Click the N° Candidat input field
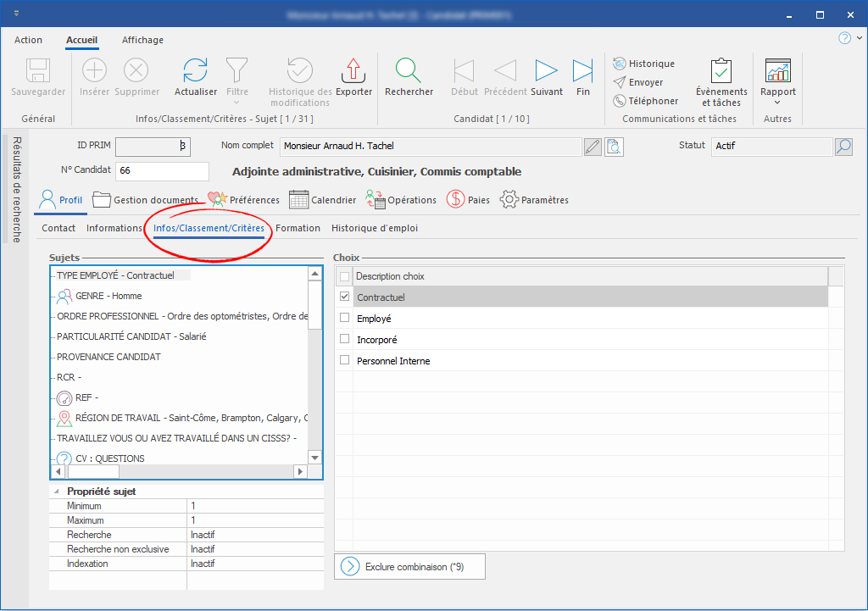Viewport: 868px width, 611px height. coord(161,171)
